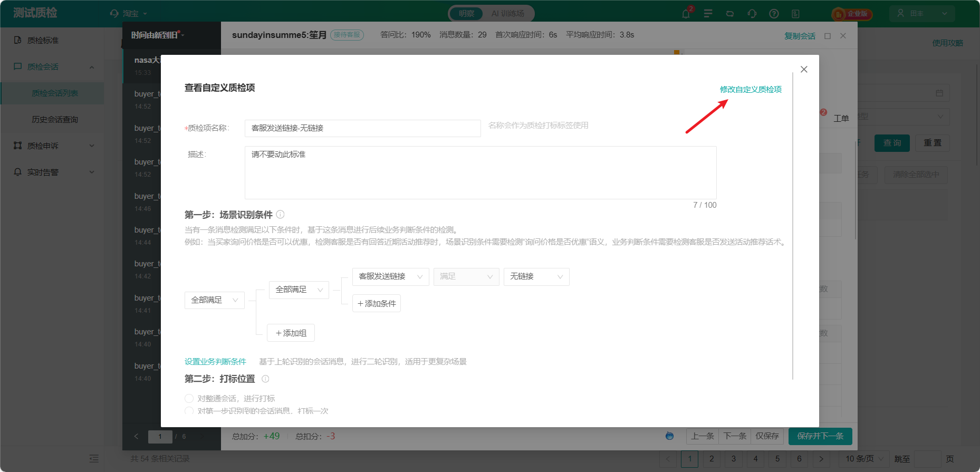Open the 无链接 value dropdown
The image size is (980, 472).
pyautogui.click(x=536, y=276)
